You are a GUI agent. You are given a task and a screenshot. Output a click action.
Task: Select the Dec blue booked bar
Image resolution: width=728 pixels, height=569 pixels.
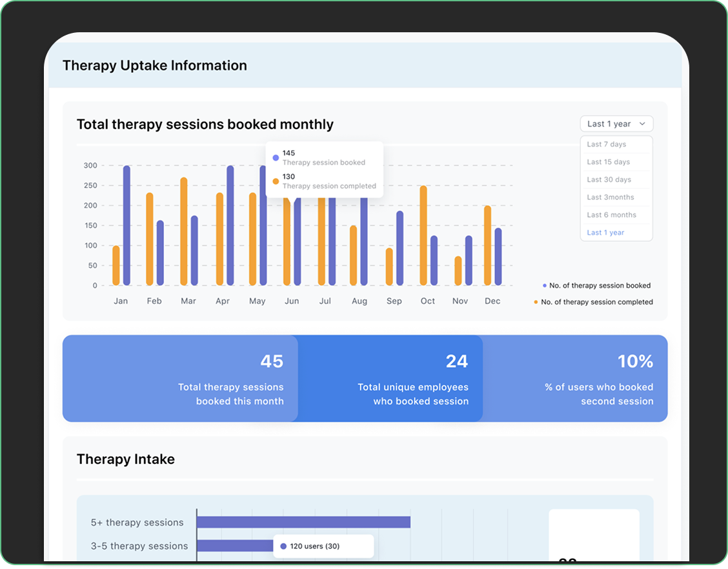[x=498, y=257]
